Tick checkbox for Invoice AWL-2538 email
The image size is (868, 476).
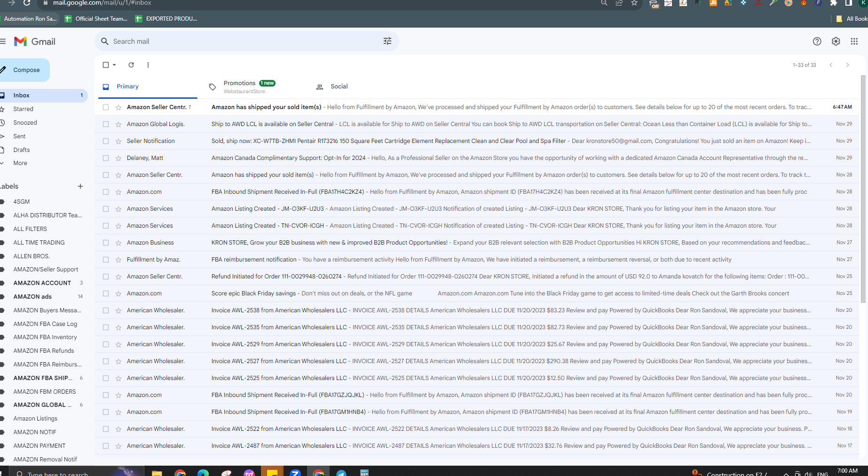(x=106, y=310)
